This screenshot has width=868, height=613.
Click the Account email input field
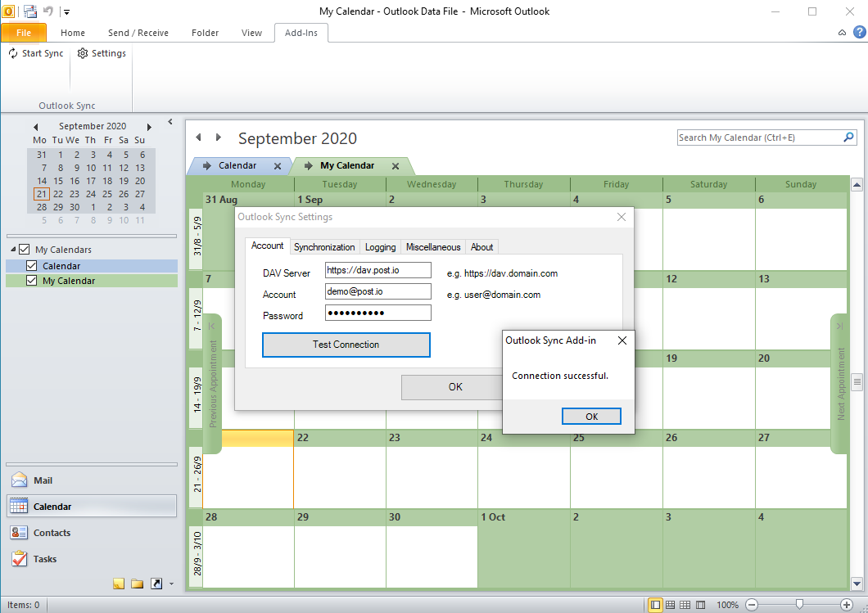tap(378, 291)
